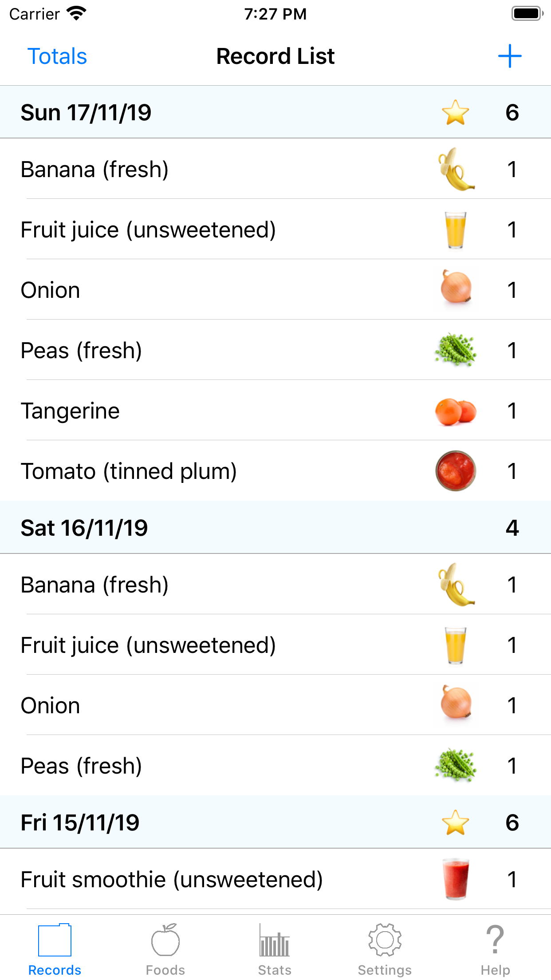Open the Sat 16/11/19 date header

tap(275, 527)
